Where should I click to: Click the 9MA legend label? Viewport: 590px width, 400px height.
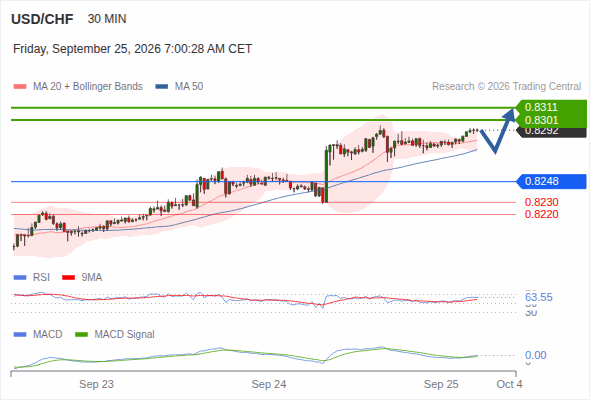coord(92,278)
